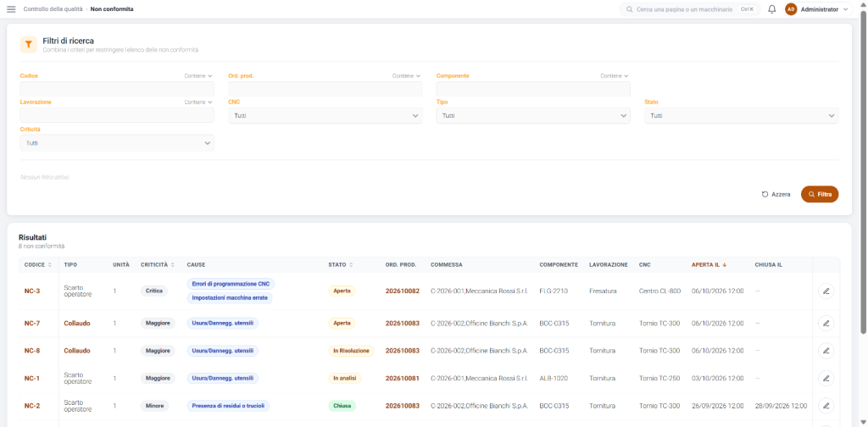Toggle Aperta il descending sort arrow
Image resolution: width=868 pixels, height=427 pixels.
coord(724,265)
